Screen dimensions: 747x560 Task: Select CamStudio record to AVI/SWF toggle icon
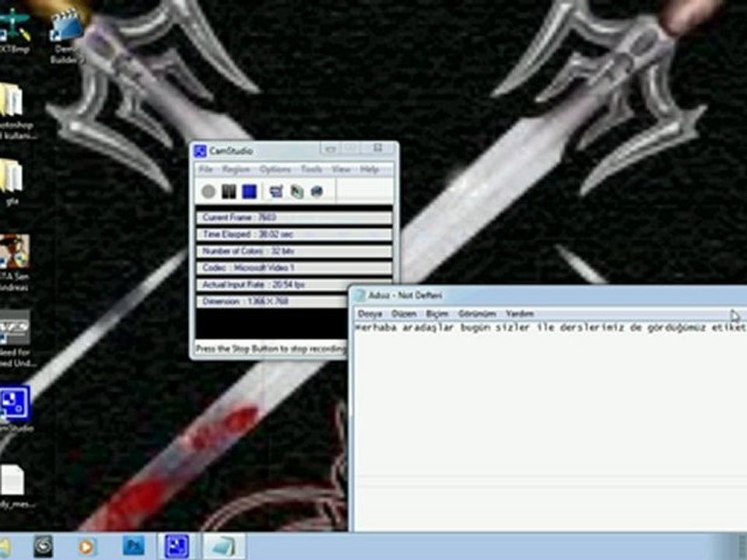[296, 191]
